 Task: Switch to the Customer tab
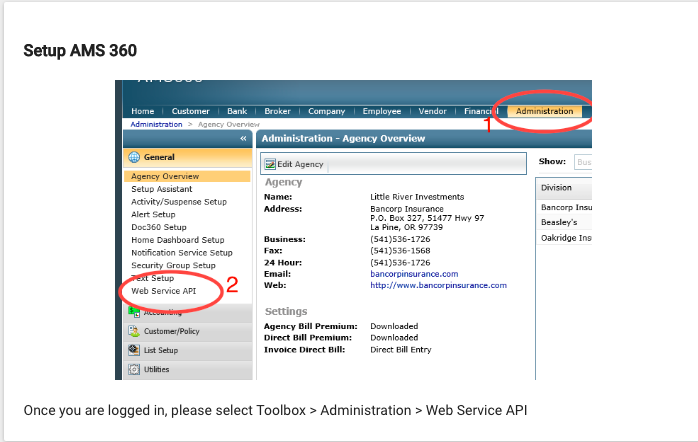tap(191, 111)
